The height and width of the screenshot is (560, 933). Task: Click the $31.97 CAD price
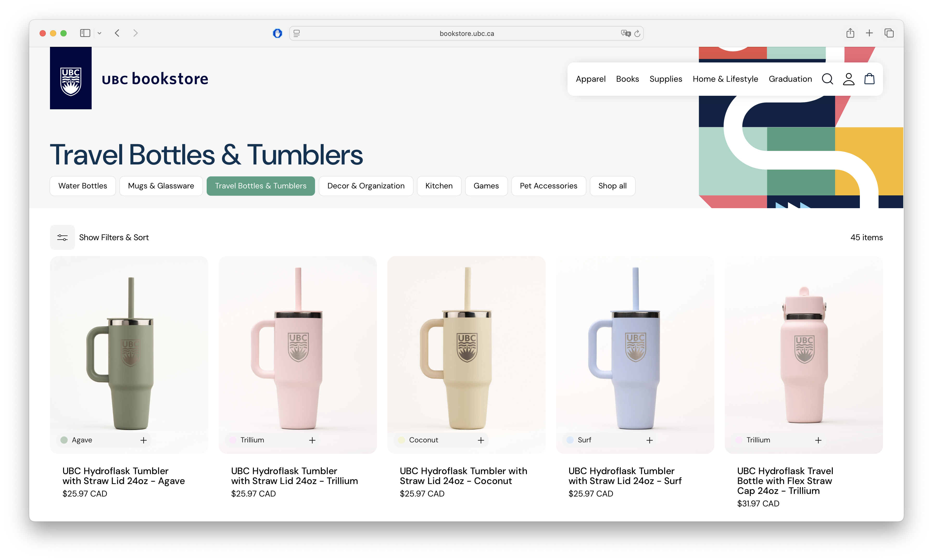tap(758, 503)
